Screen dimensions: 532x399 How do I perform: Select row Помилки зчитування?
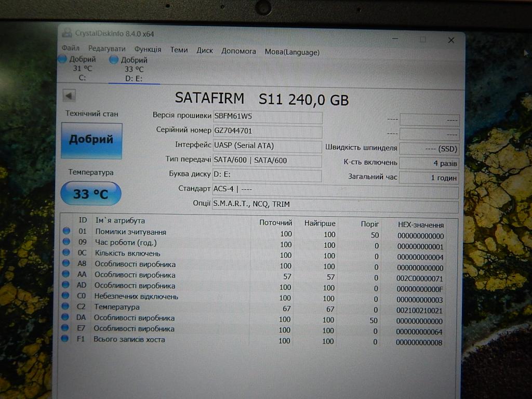point(254,233)
